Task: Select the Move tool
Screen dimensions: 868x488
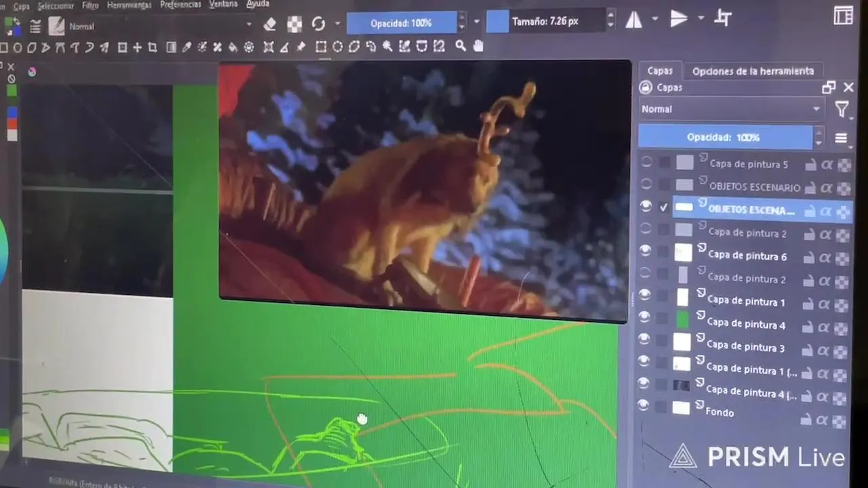Action: (x=137, y=47)
